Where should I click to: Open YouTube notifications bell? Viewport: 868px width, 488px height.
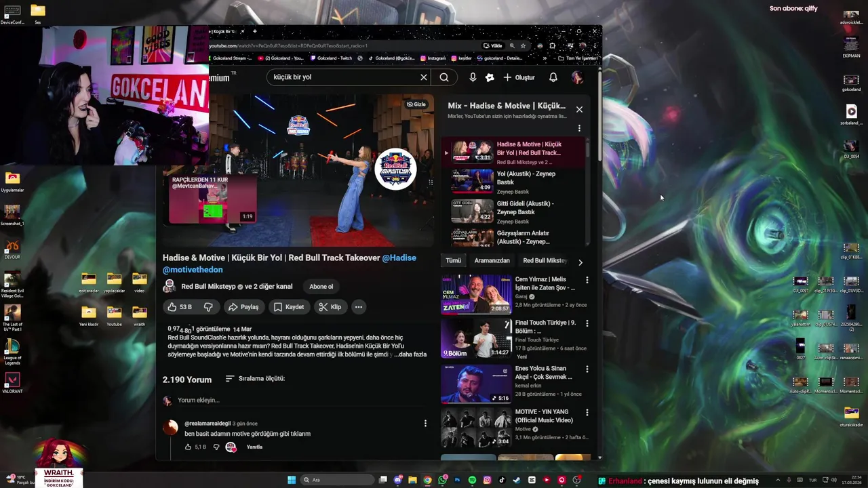point(553,77)
